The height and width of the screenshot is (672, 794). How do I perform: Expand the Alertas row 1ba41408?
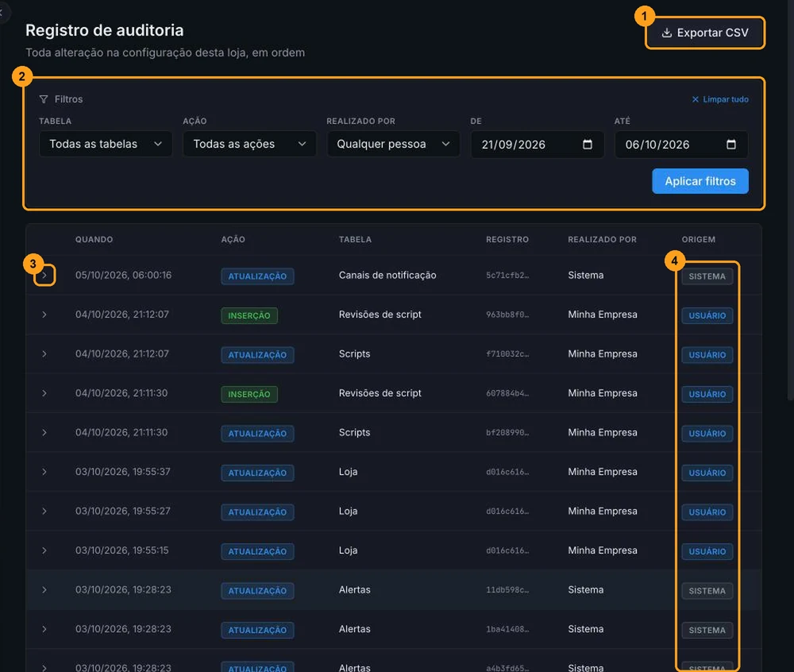click(44, 629)
